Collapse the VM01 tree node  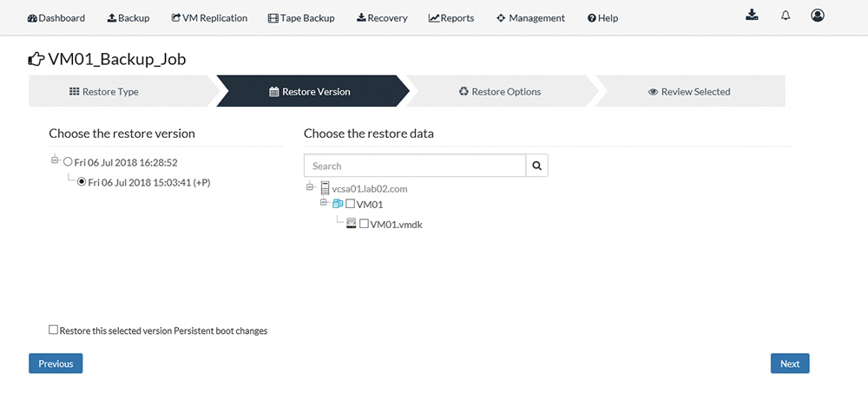[325, 203]
